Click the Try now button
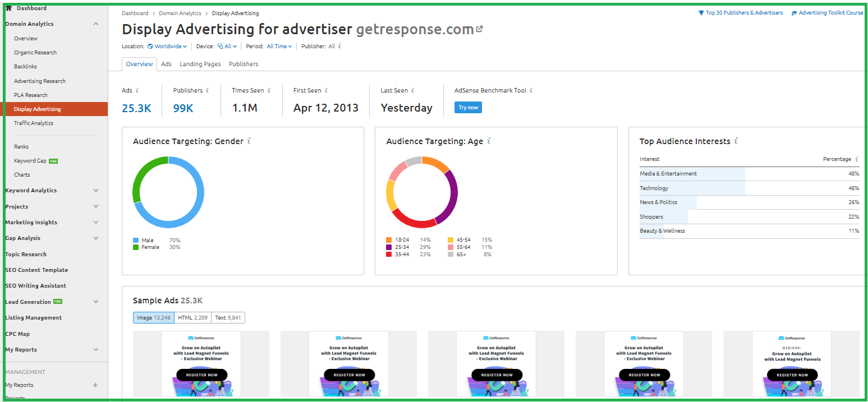 [x=468, y=108]
